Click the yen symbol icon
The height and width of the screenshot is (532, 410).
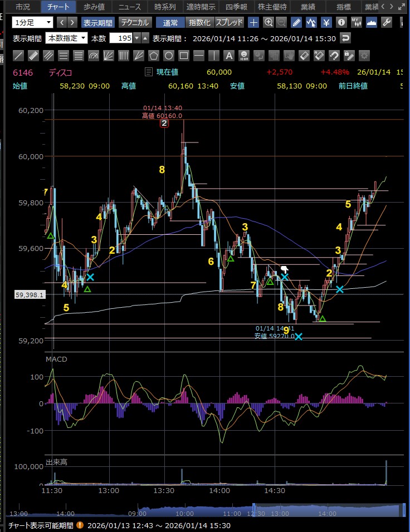pyautogui.click(x=326, y=23)
